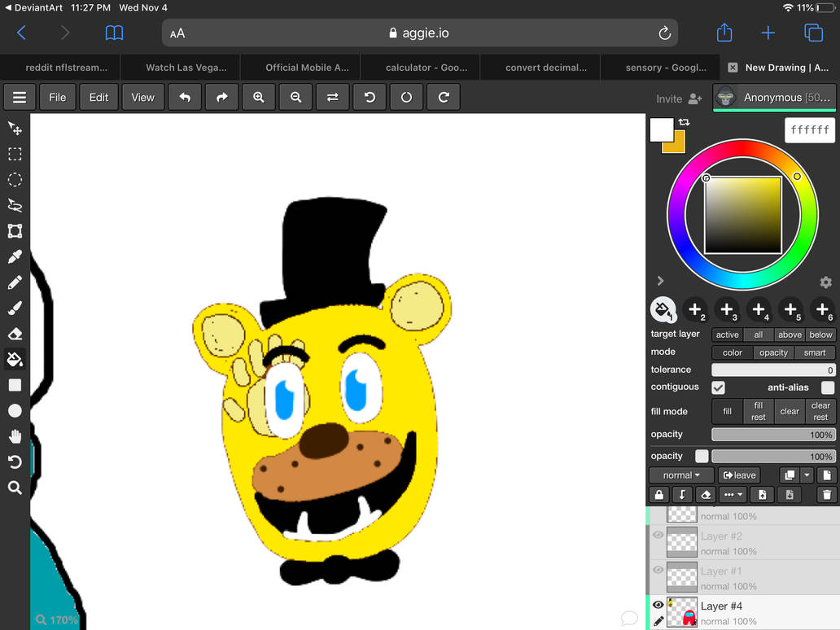
Task: Show Layer #2 with eye icon
Action: click(658, 535)
